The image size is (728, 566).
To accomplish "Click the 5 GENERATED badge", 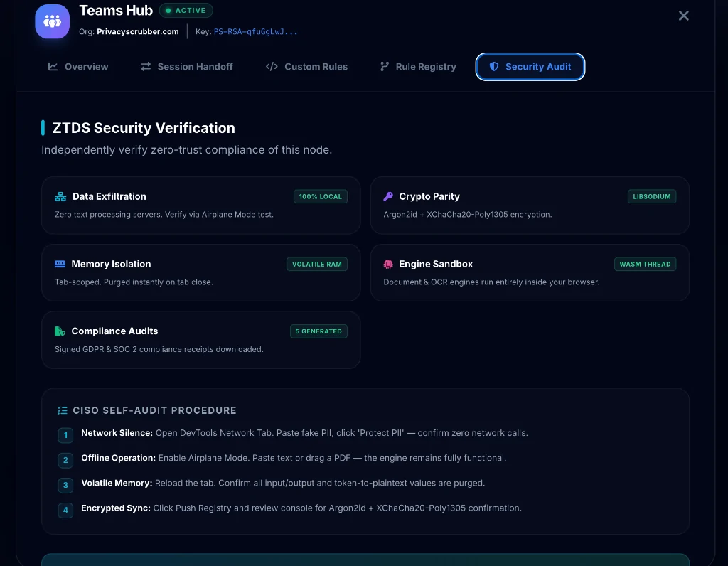I will [x=318, y=331].
